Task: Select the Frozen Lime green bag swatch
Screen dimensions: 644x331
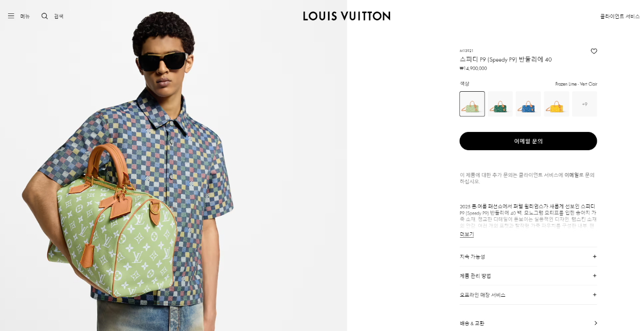Action: (472, 104)
